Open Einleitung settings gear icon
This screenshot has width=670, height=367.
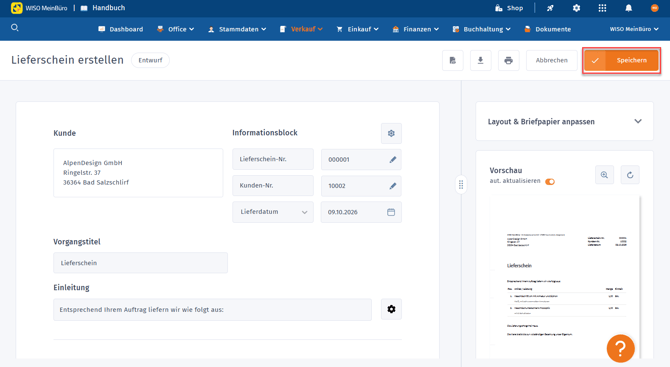coord(391,309)
